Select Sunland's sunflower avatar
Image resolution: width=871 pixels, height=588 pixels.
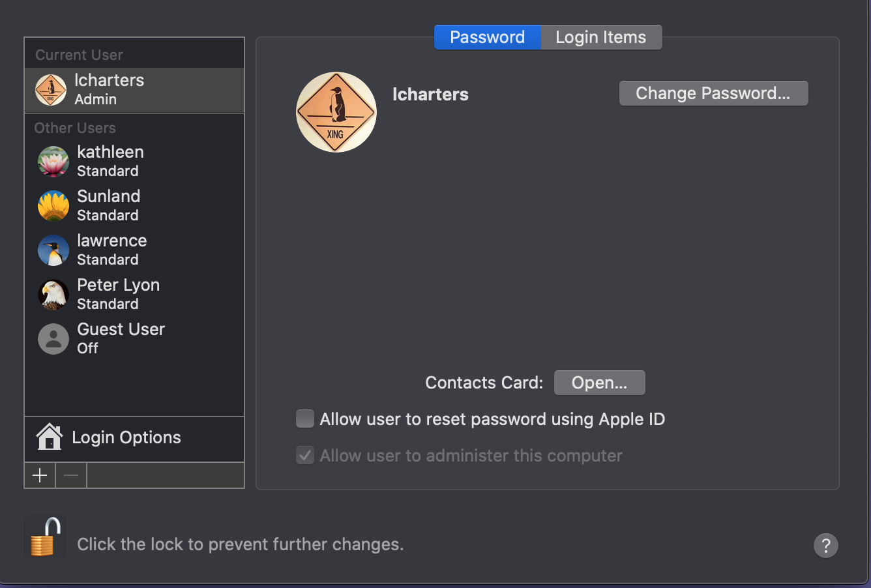coord(53,206)
